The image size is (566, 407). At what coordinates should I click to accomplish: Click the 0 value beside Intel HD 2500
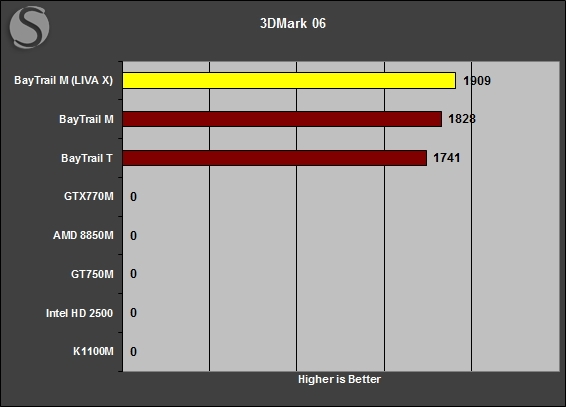pyautogui.click(x=134, y=313)
